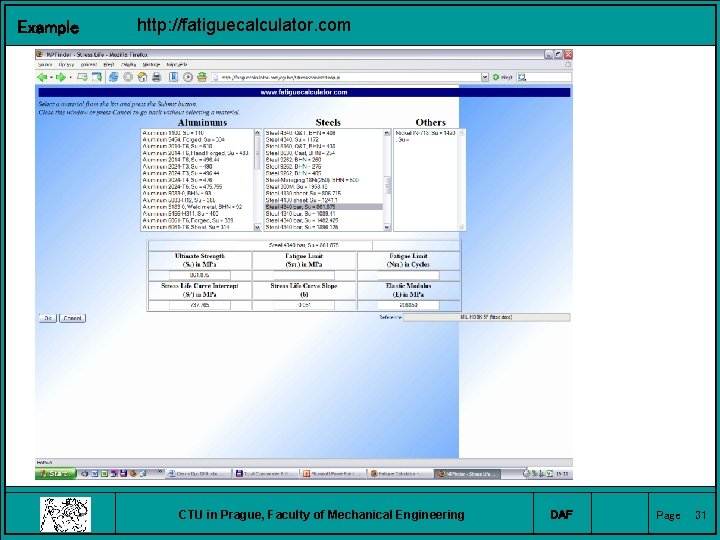Image resolution: width=720 pixels, height=540 pixels.
Task: Click the Ultimate Strength value field
Action: pos(199,275)
